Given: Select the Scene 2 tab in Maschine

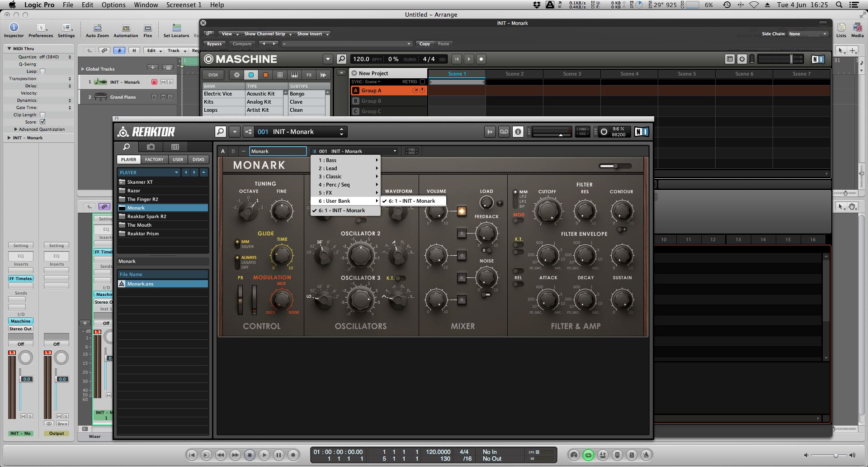Looking at the screenshot, I should pos(514,74).
